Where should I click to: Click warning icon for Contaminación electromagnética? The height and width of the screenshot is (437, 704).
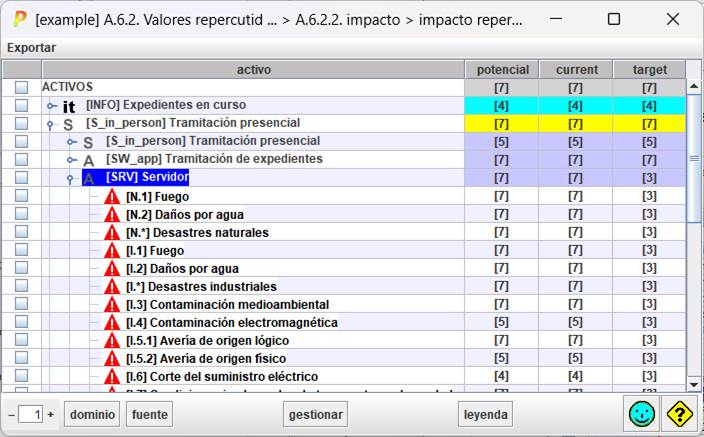pyautogui.click(x=112, y=322)
